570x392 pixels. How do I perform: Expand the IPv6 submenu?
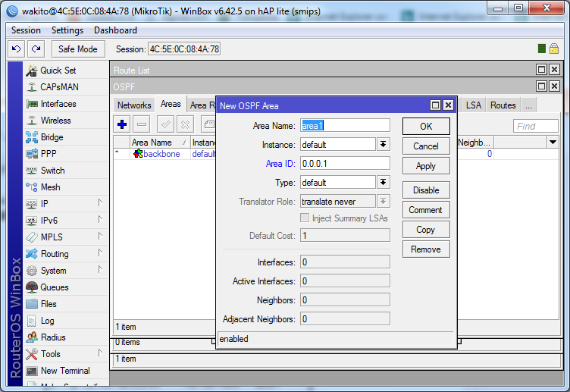(100, 220)
